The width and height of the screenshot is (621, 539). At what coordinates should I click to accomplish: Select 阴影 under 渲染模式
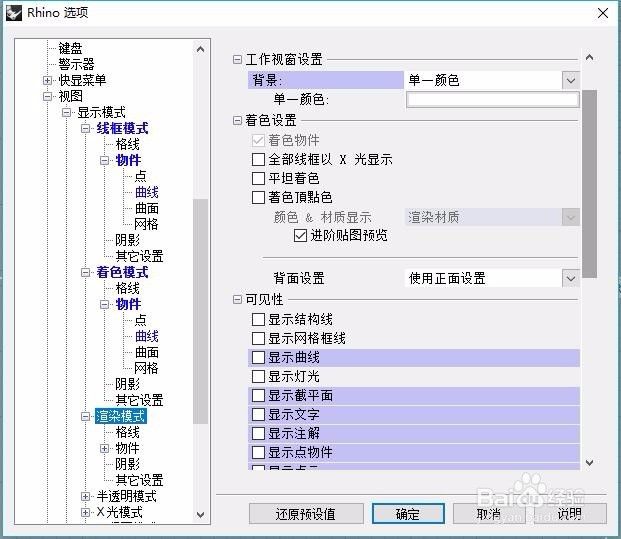coord(128,464)
